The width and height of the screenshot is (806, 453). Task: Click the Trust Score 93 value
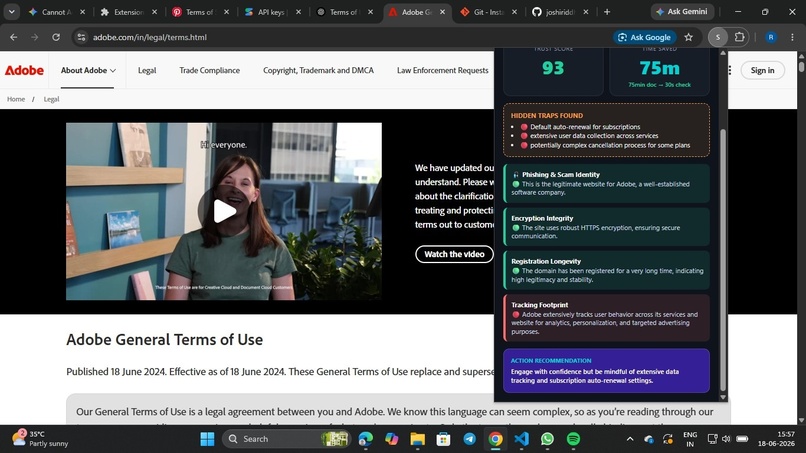(x=553, y=68)
